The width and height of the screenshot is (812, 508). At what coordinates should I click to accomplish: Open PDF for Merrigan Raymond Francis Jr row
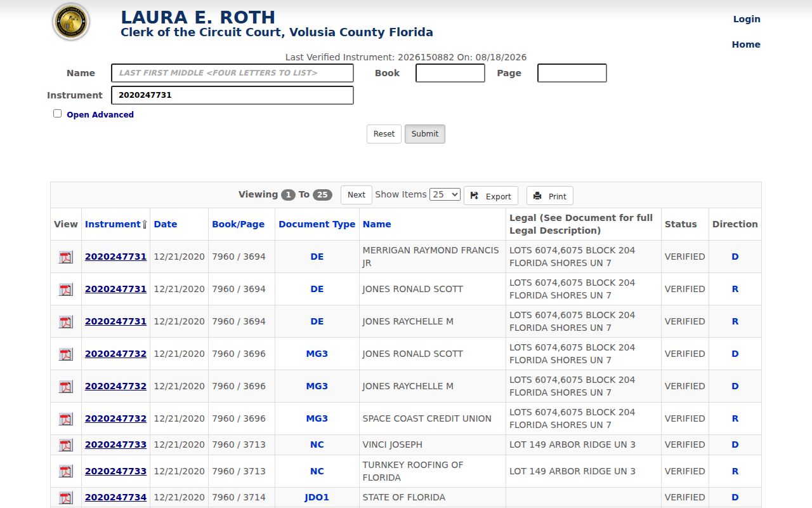click(x=66, y=257)
